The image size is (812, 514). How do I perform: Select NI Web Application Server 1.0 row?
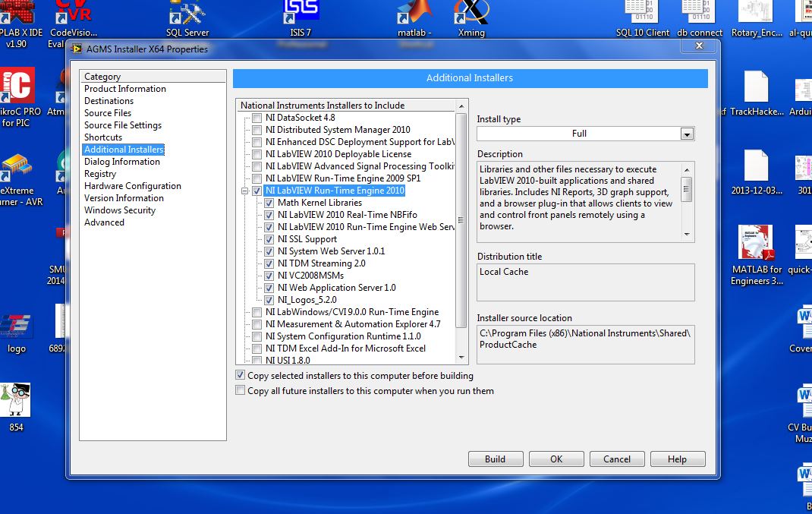[x=337, y=288]
